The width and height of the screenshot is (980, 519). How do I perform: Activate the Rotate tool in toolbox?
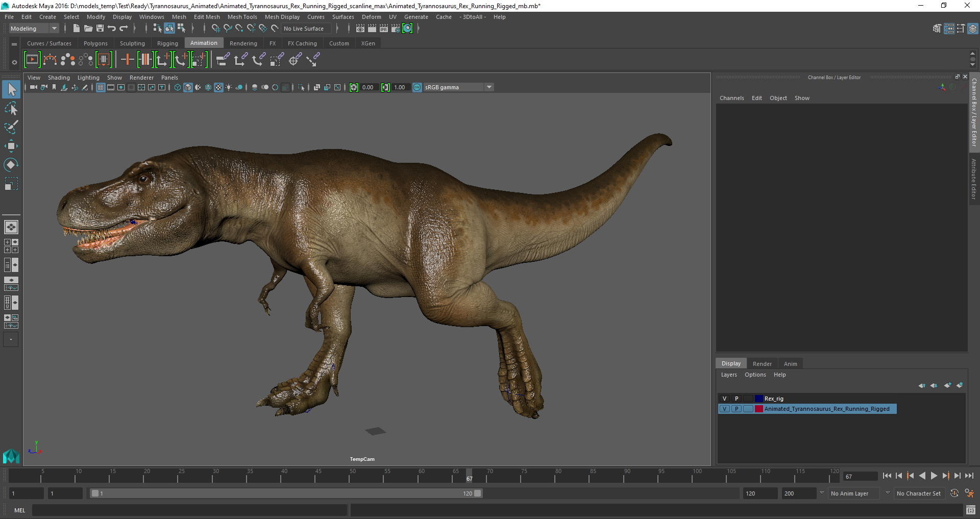point(11,164)
